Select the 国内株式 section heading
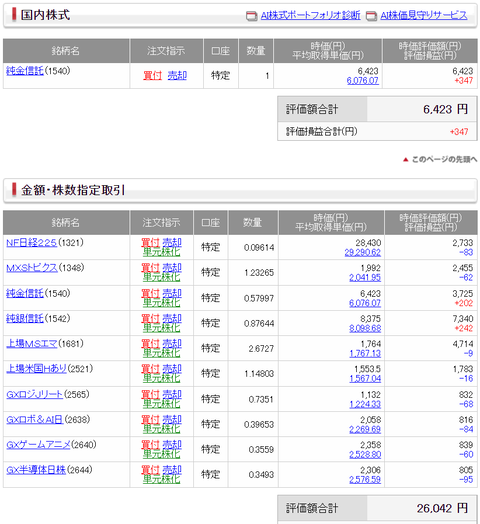The image size is (480, 524). (45, 15)
